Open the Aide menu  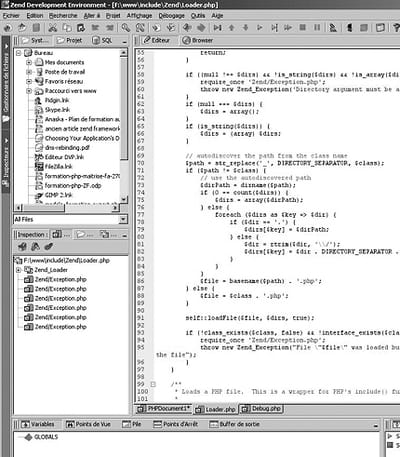[x=217, y=16]
